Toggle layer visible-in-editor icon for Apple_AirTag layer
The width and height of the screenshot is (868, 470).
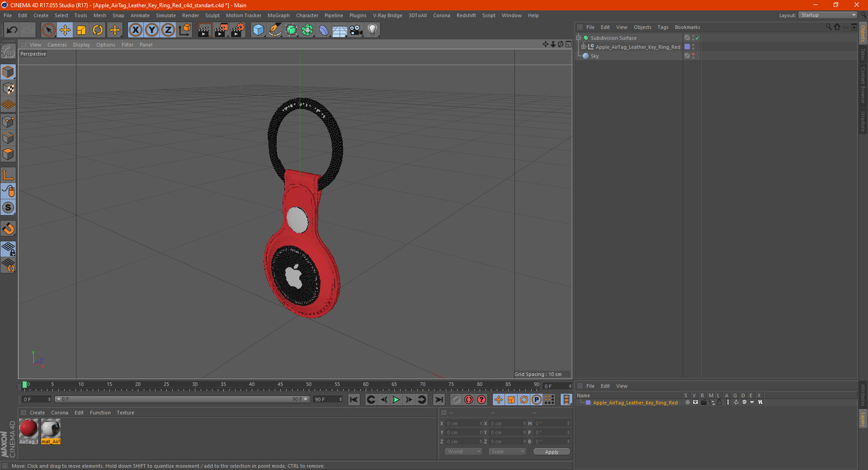click(x=695, y=402)
